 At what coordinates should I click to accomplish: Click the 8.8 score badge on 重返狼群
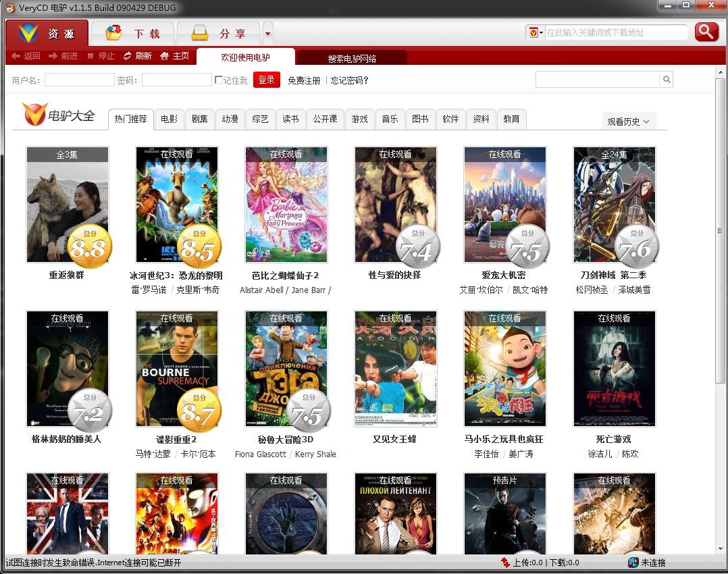(90, 246)
